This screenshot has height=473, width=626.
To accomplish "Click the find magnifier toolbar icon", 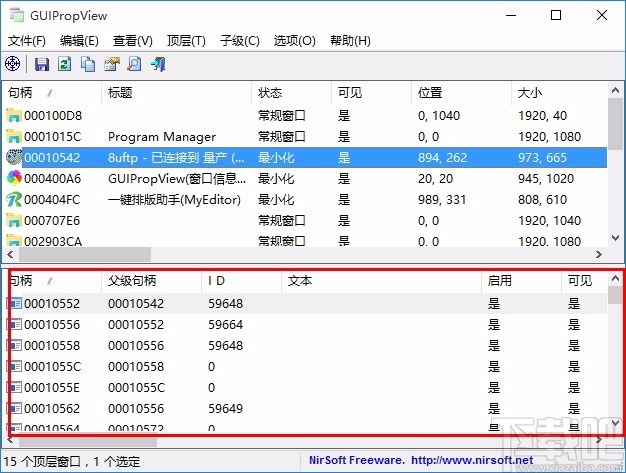I will (x=135, y=64).
